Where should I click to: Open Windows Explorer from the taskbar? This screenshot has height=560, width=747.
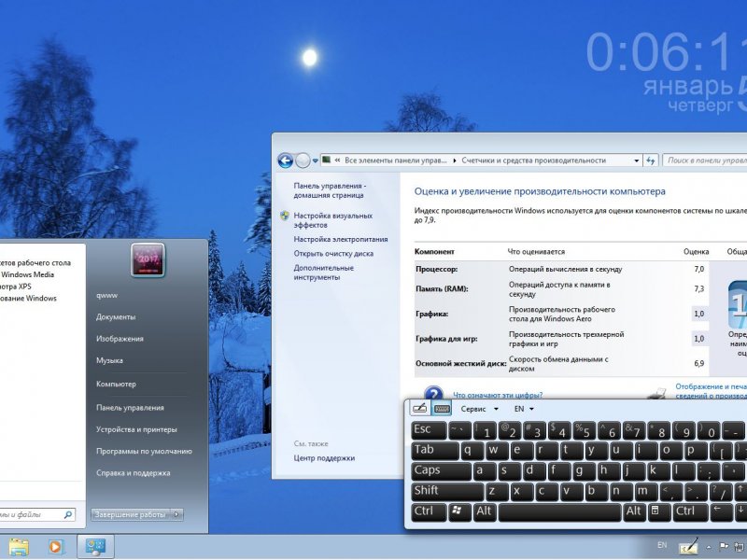click(19, 547)
